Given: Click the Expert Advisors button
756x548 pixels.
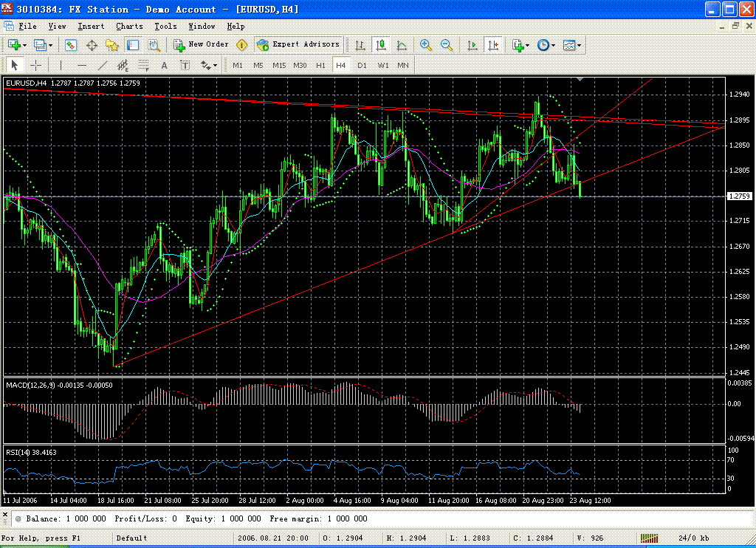Looking at the screenshot, I should [x=299, y=45].
